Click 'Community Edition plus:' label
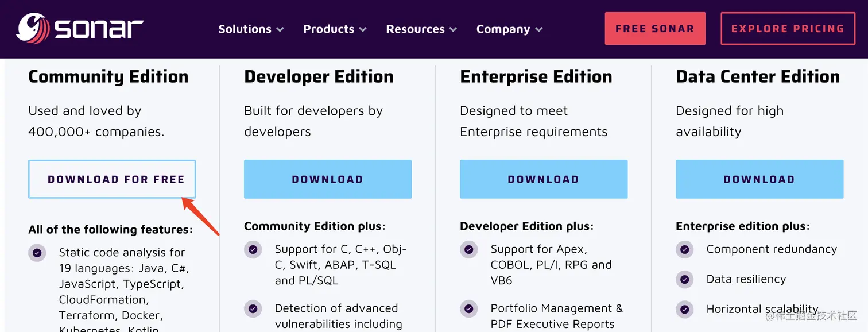 [x=315, y=226]
